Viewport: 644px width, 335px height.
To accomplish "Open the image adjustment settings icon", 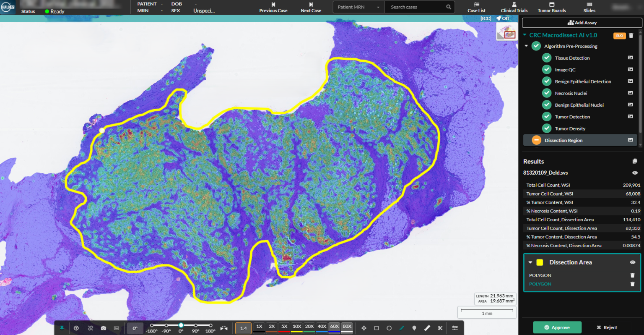I will (455, 328).
